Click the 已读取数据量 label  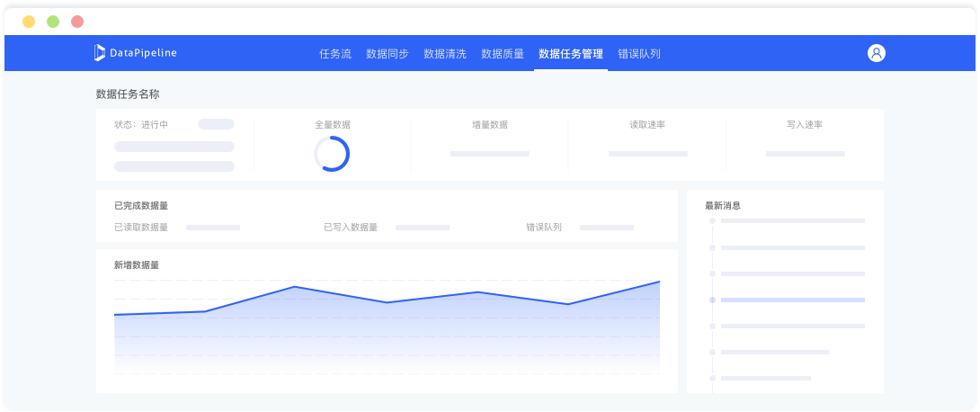tap(141, 228)
